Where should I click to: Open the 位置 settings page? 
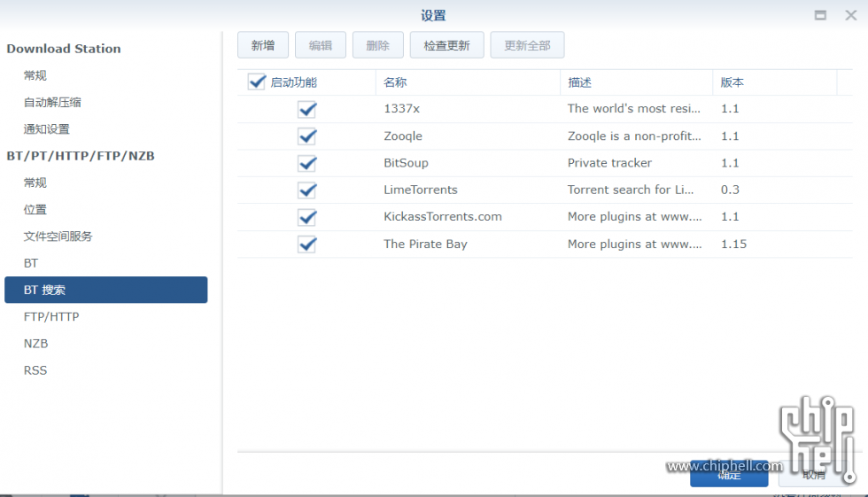pyautogui.click(x=35, y=209)
